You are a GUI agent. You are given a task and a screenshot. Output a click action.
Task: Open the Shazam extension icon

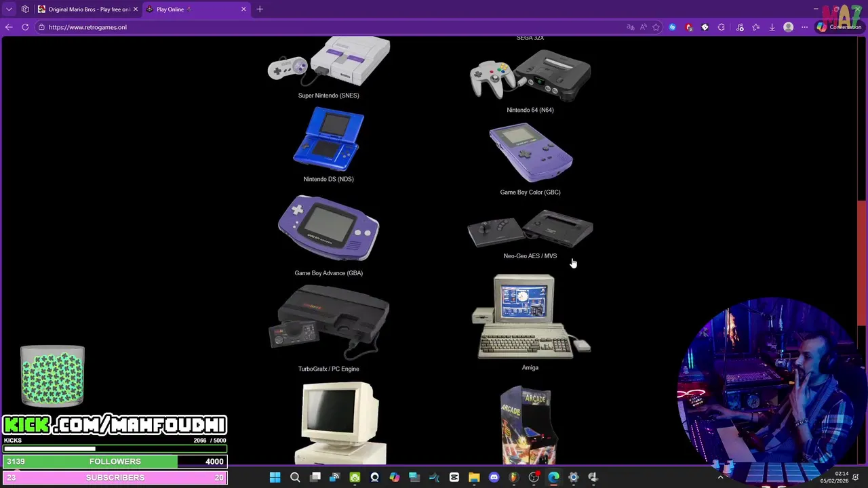point(672,27)
